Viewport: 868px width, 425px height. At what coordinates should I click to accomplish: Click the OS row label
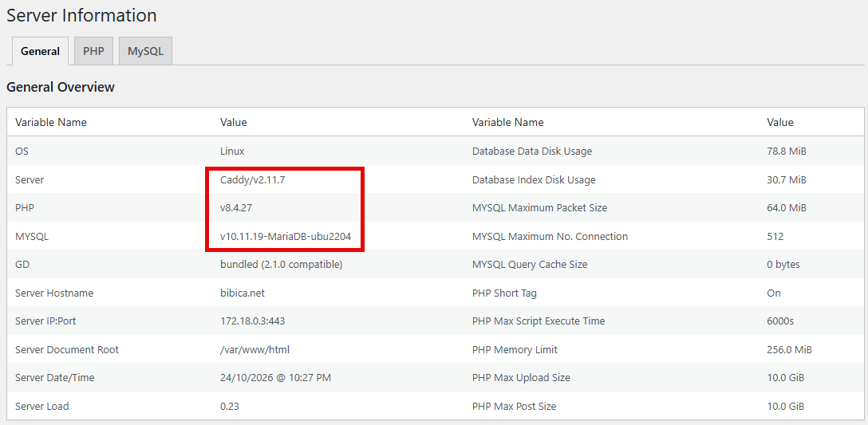point(22,151)
